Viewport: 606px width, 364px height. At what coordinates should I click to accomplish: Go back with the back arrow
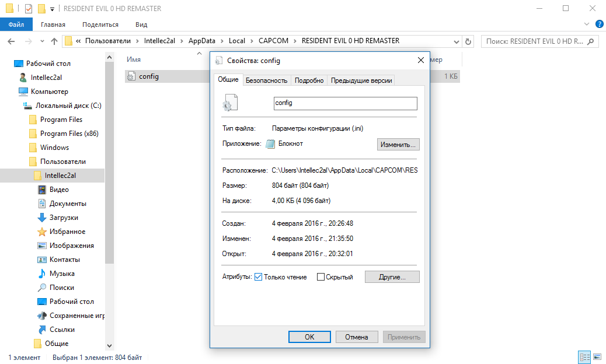(11, 41)
